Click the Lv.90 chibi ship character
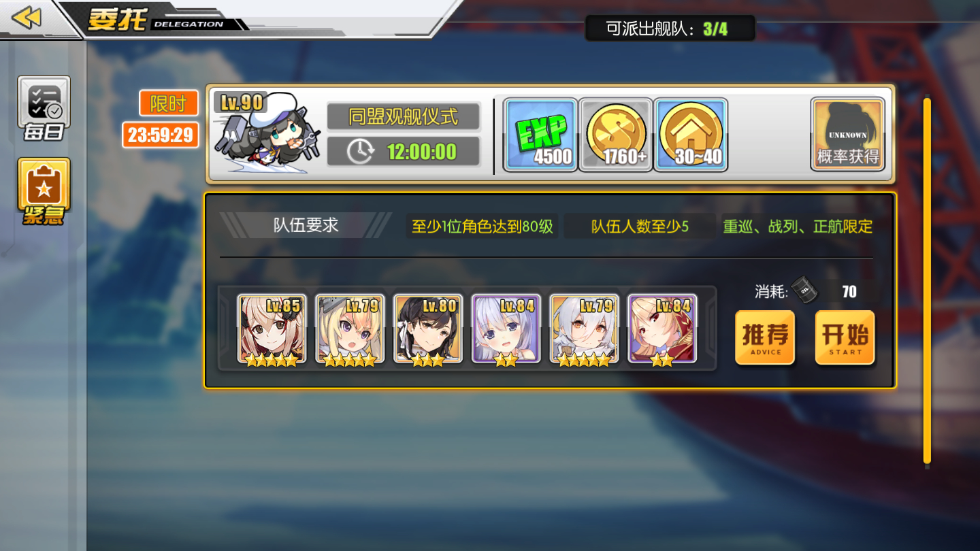This screenshot has width=980, height=551. click(x=267, y=134)
